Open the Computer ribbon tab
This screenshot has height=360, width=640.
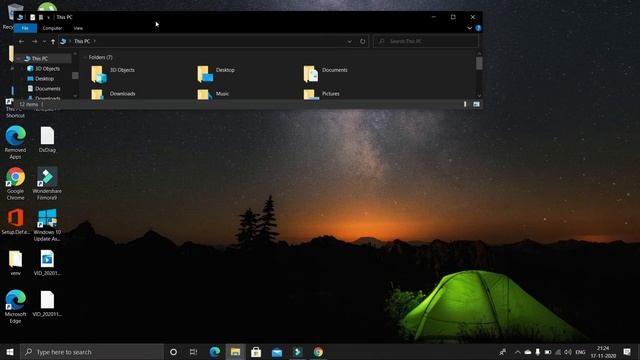pos(52,28)
